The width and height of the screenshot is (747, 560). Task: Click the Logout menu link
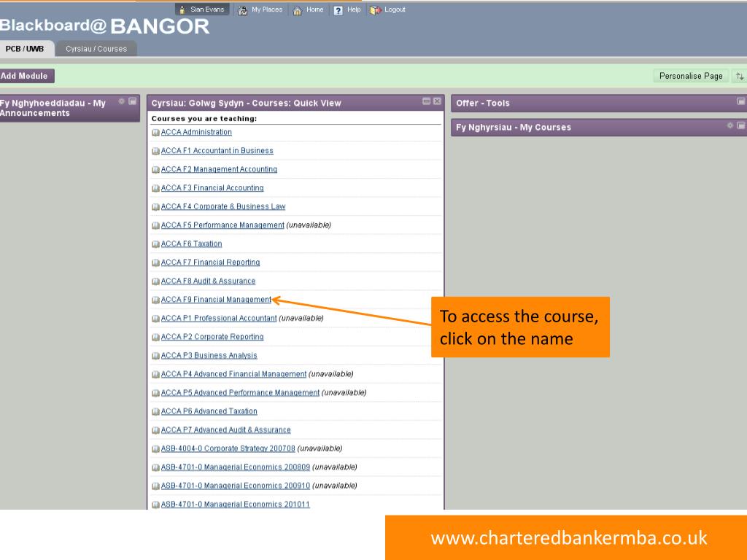click(x=395, y=9)
